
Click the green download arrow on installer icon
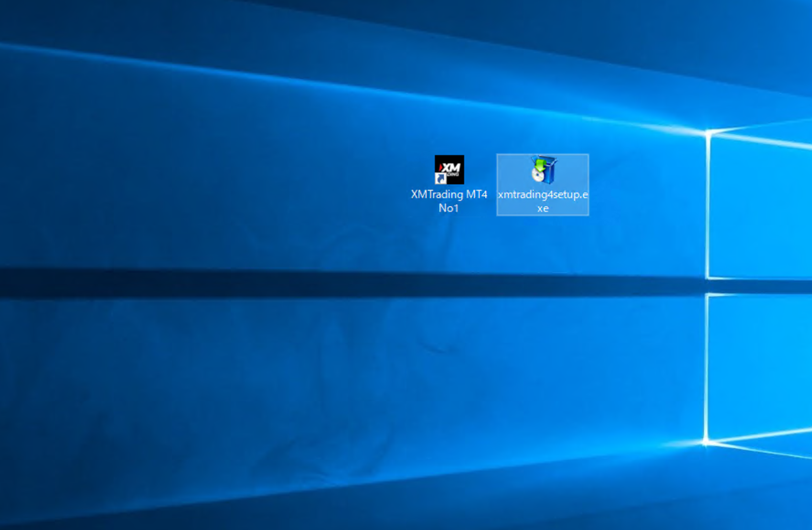[540, 165]
